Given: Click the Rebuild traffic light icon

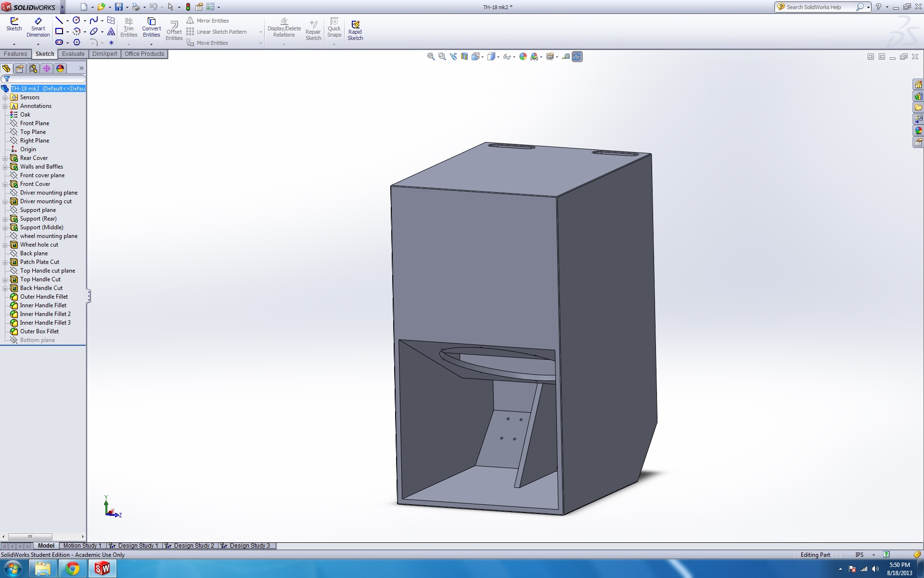Looking at the screenshot, I should point(188,7).
